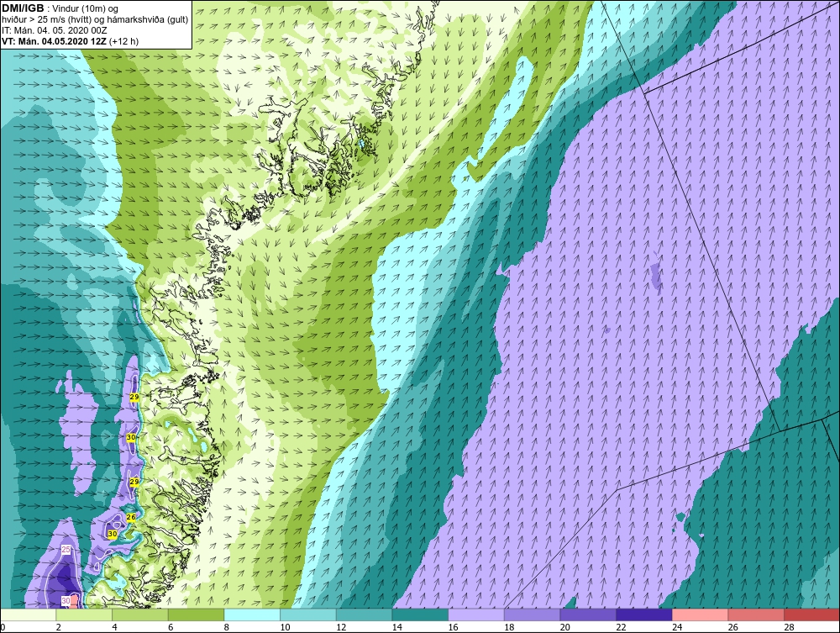Select the pale green 2–4 m/s legend swatch

(83, 615)
